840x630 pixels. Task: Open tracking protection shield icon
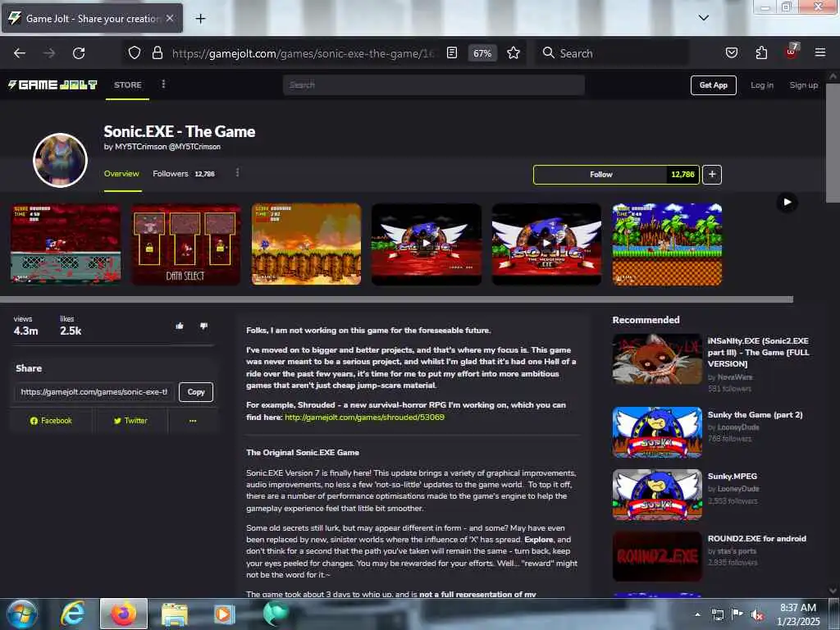coord(135,53)
